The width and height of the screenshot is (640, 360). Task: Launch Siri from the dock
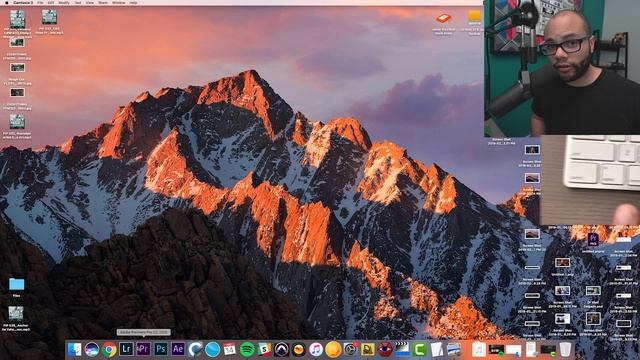[x=92, y=349]
